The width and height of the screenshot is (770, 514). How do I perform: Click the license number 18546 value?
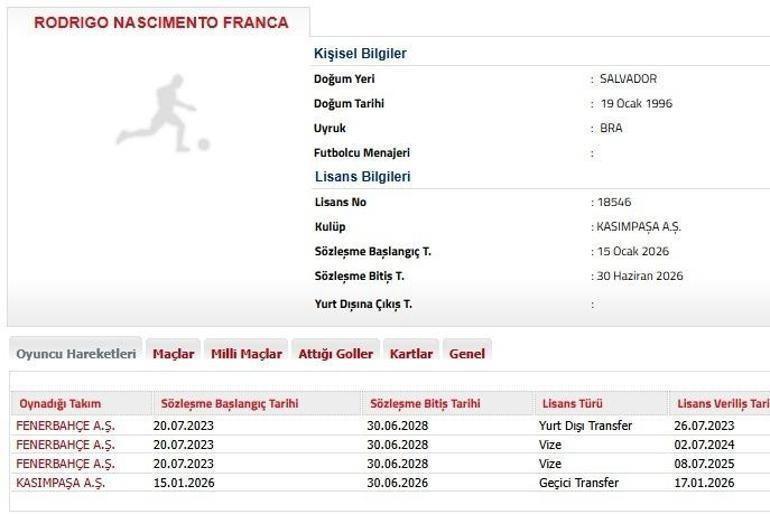615,202
